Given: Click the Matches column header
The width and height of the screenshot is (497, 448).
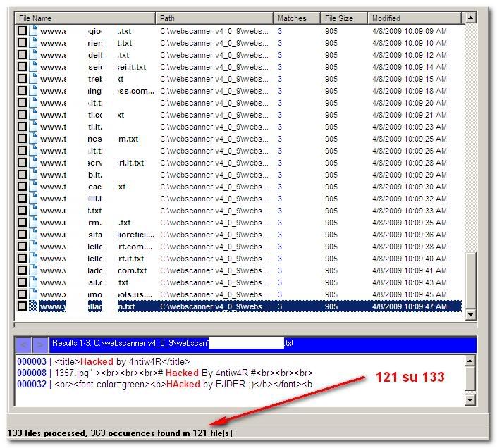Looking at the screenshot, I should coord(296,18).
